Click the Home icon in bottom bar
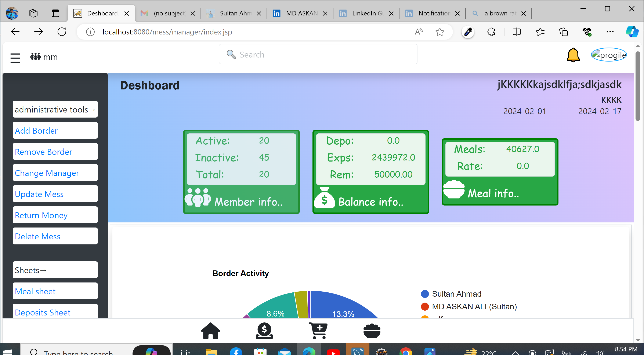This screenshot has width=644, height=355. (210, 331)
